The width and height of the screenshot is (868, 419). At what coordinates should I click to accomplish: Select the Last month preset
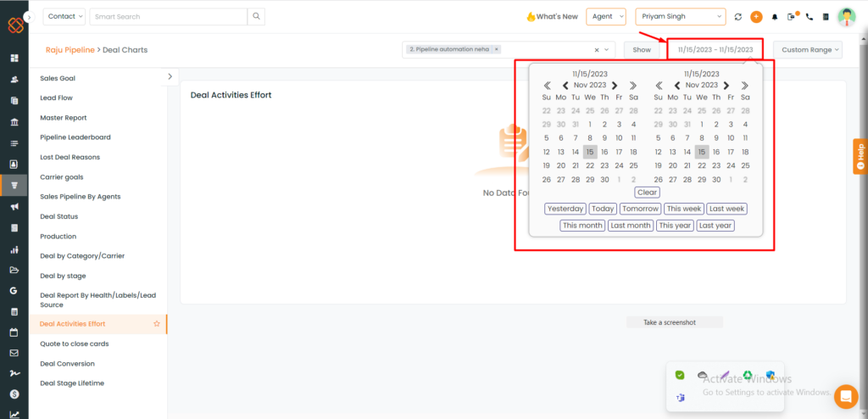point(631,226)
